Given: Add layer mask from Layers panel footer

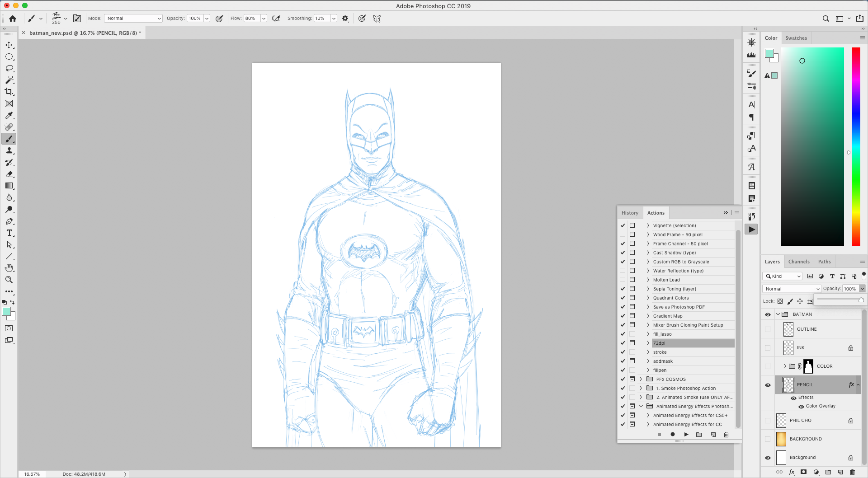Looking at the screenshot, I should coord(803,472).
